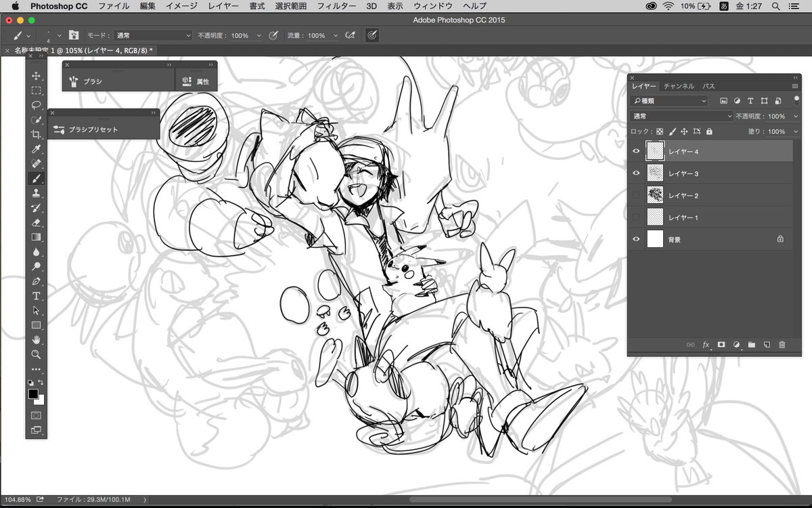Open Brush Preset picker arrow
This screenshot has height=508, width=812.
coord(60,35)
